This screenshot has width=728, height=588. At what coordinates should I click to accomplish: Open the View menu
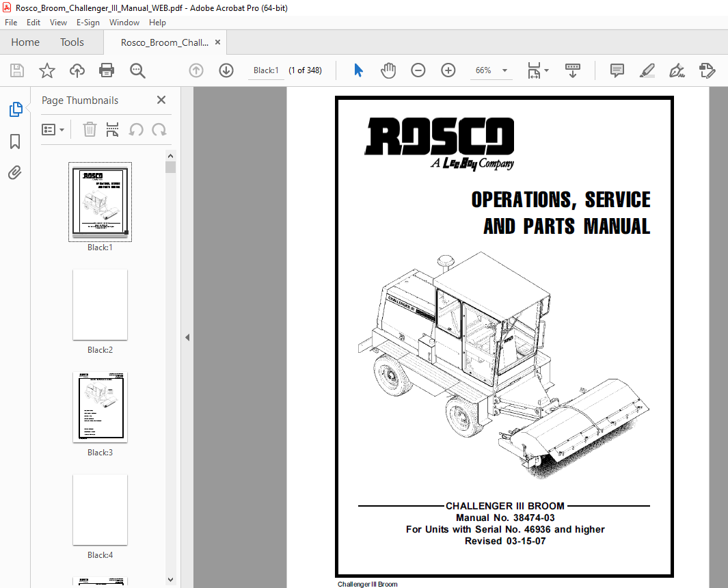(x=58, y=23)
